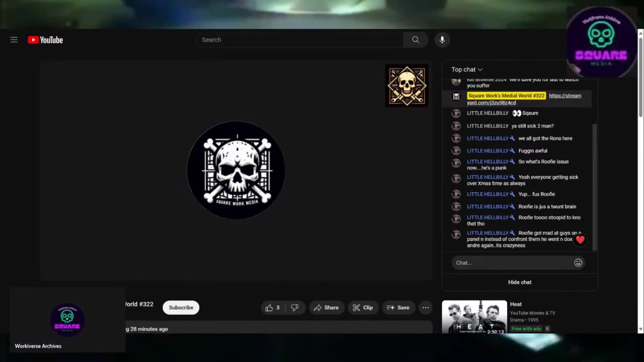Click the 'Free with ads' badge
The image size is (644, 362).
tap(526, 329)
